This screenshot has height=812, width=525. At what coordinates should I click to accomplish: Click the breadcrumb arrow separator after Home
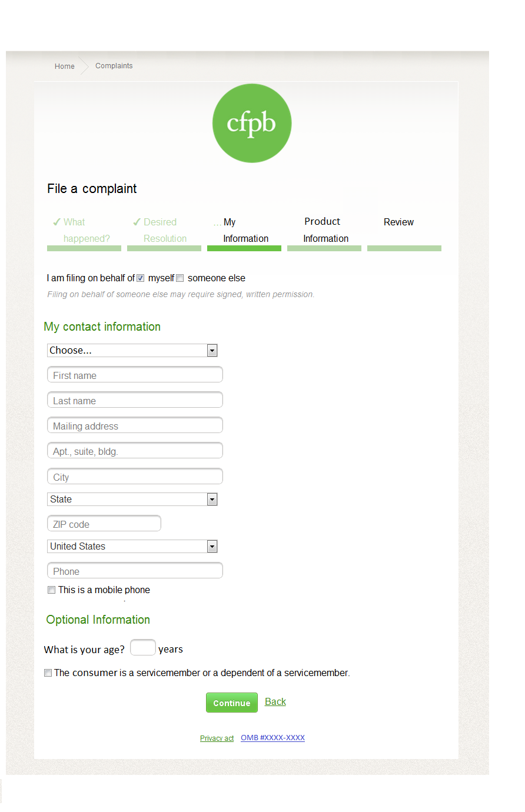tap(85, 66)
